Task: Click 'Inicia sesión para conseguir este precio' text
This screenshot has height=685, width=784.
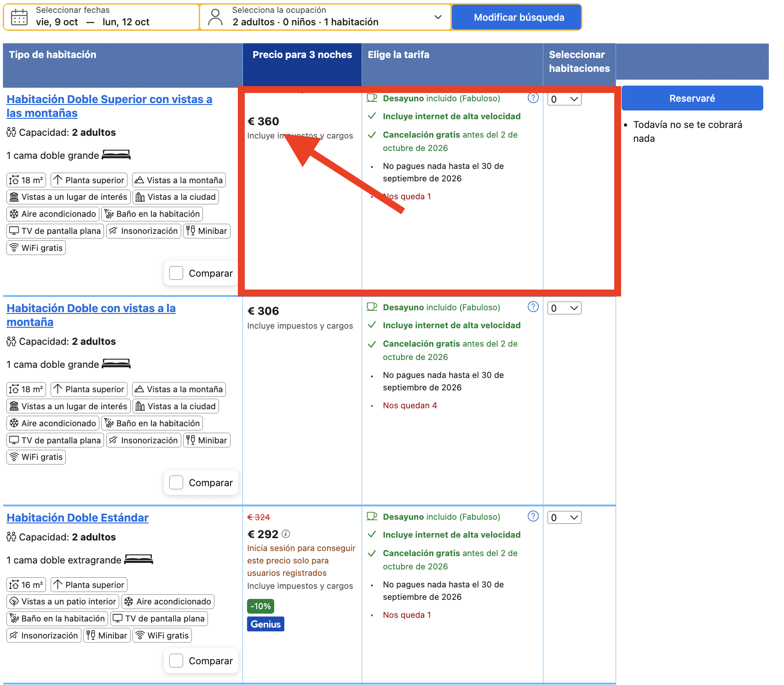Action: point(301,561)
